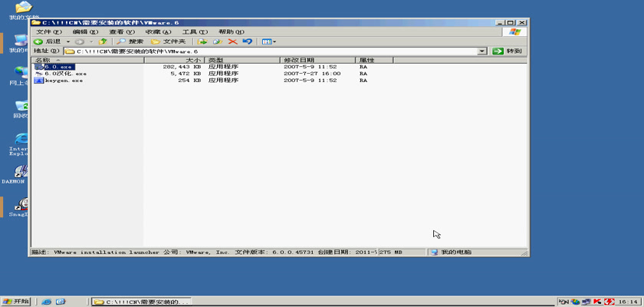The width and height of the screenshot is (644, 307).
Task: Click the red Delete X icon
Action: (232, 41)
